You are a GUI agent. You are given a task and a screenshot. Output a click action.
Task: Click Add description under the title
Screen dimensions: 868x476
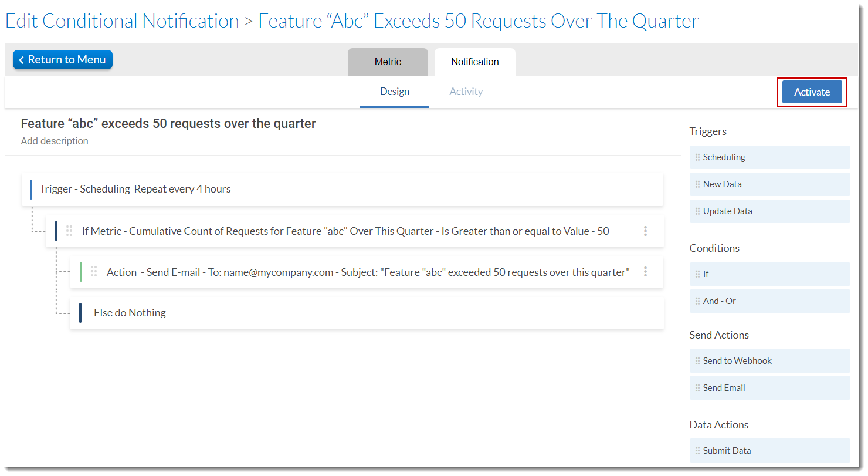pos(55,141)
